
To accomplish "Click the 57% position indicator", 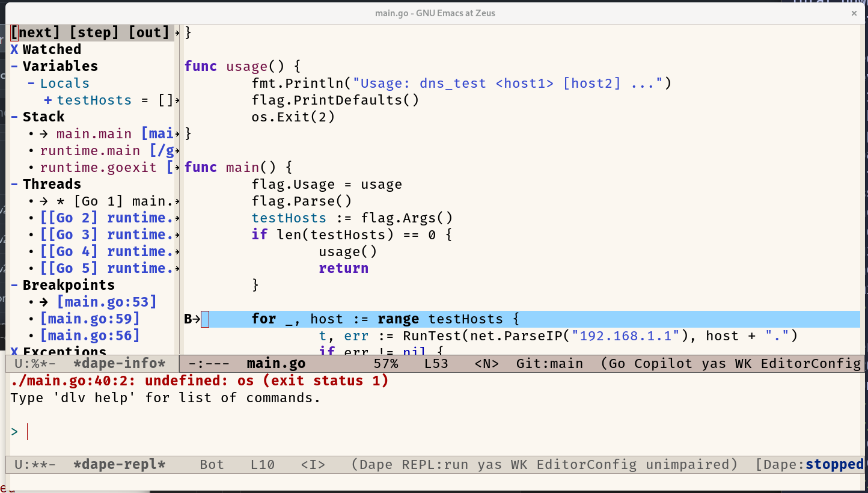I will point(386,363).
